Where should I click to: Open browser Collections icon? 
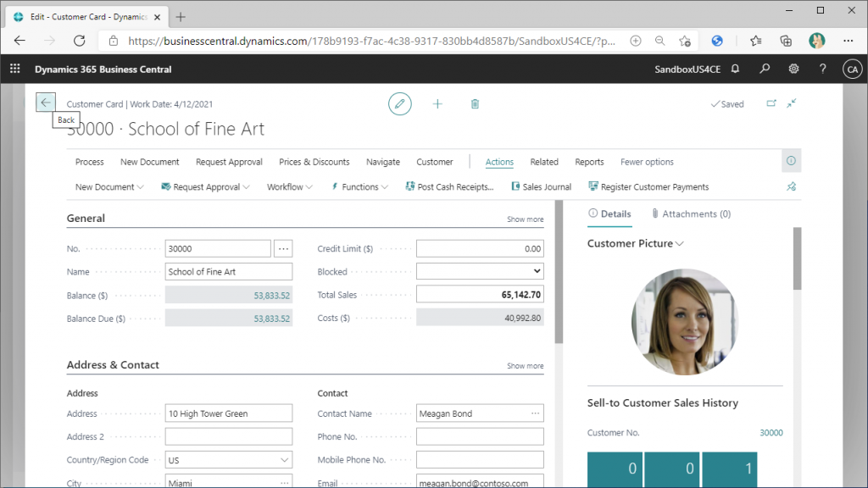786,41
